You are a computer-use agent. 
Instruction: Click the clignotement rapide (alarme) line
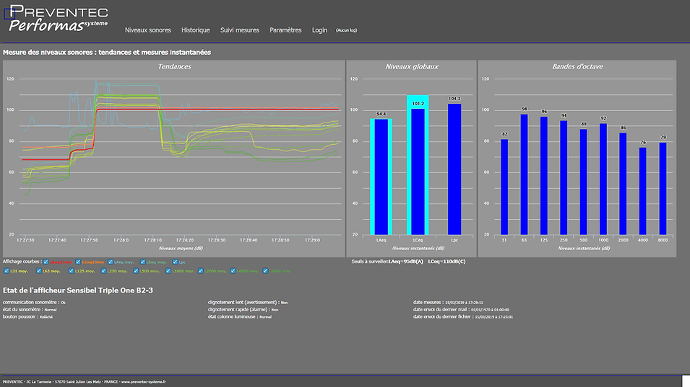pyautogui.click(x=243, y=310)
